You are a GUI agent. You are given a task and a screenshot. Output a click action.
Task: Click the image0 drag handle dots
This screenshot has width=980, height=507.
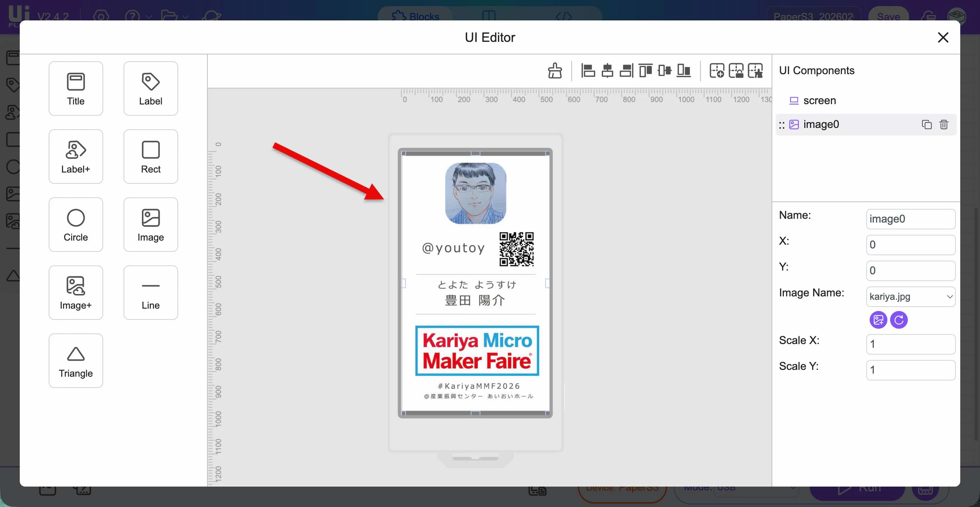782,125
